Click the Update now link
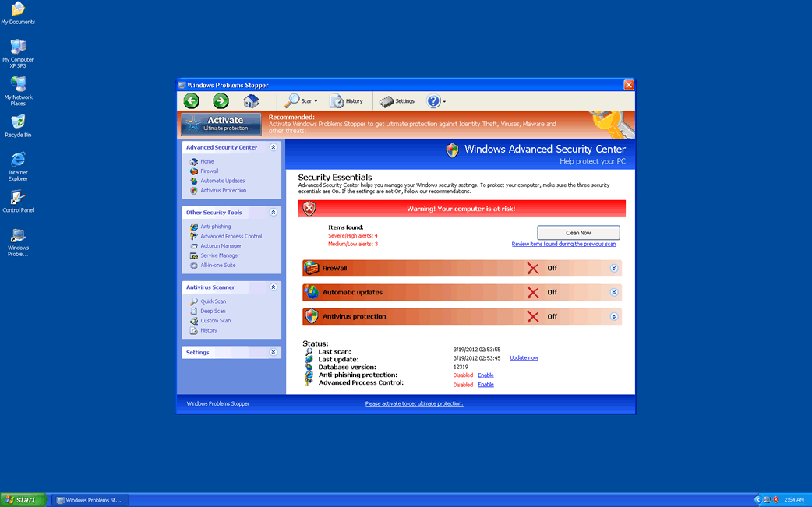Viewport: 812px width, 507px height. pos(523,357)
